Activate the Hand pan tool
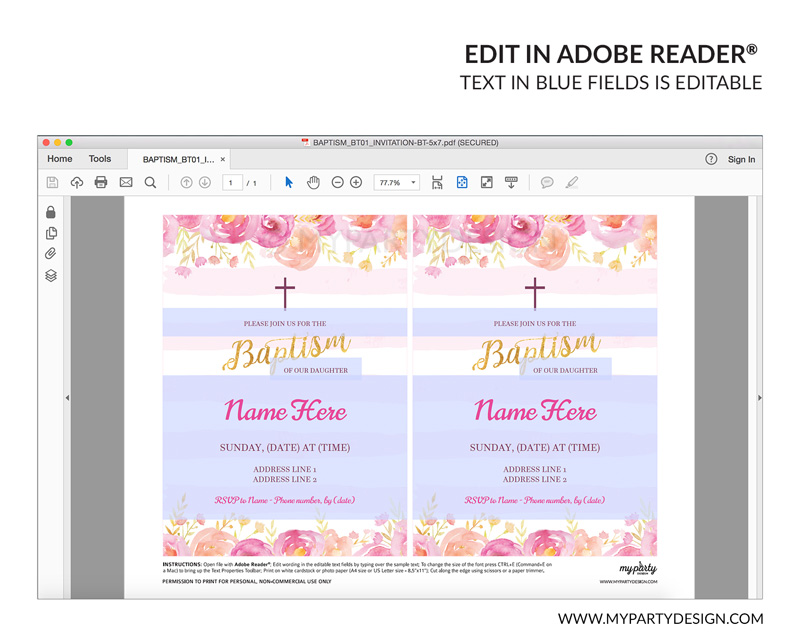The height and width of the screenshot is (637, 800). click(x=313, y=183)
